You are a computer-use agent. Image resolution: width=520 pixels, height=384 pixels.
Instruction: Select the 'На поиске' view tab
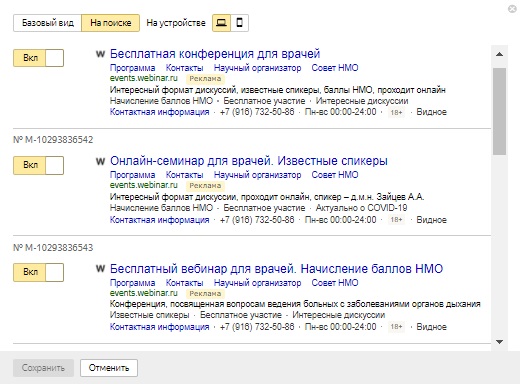pos(111,23)
